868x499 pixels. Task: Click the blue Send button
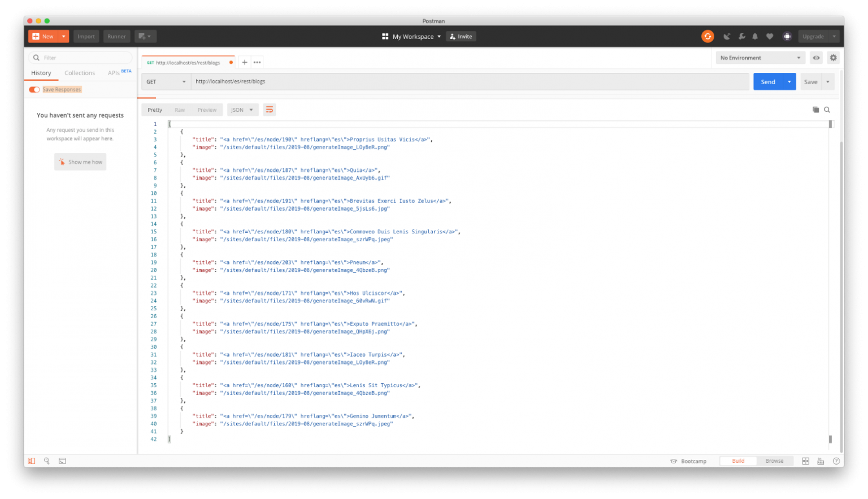(767, 82)
